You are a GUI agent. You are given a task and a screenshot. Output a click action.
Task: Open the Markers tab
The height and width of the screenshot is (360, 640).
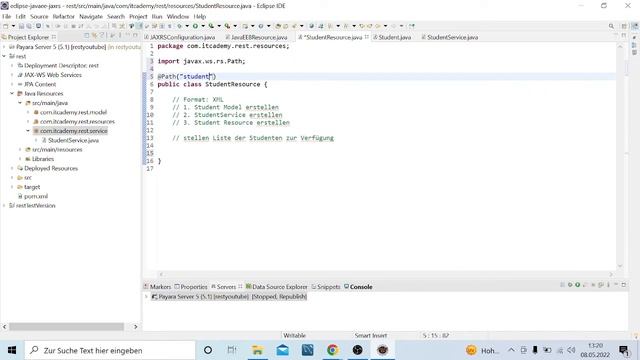(157, 287)
